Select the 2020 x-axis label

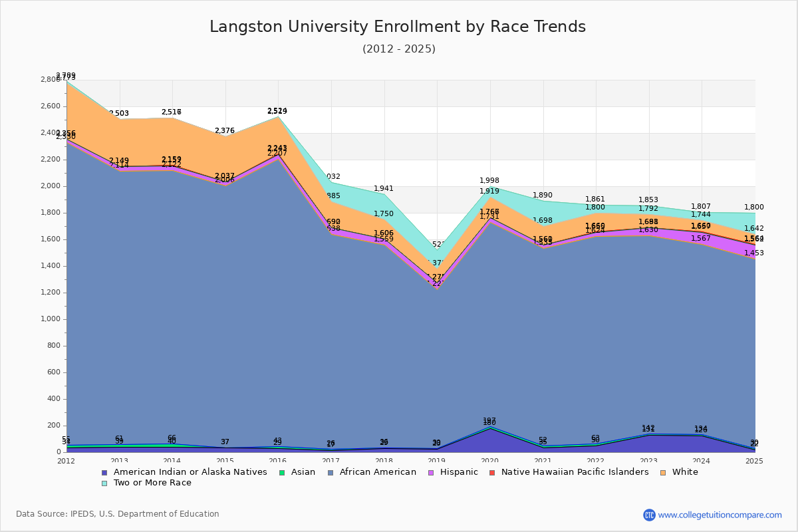click(490, 461)
